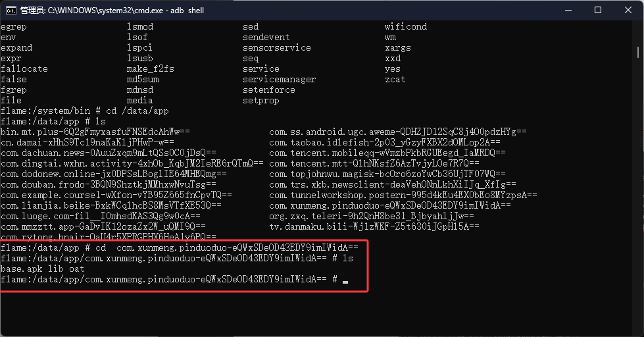Viewport: 644px width, 337px height.
Task: Click 'xargs' in the command list
Action: click(398, 48)
